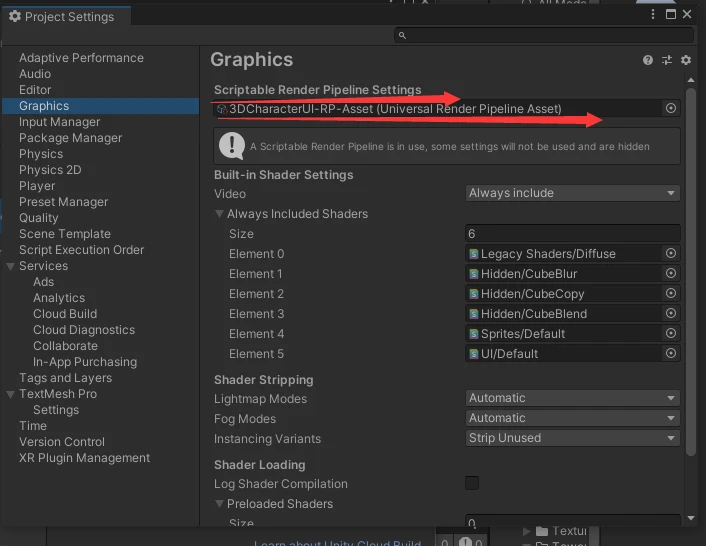Image resolution: width=706 pixels, height=546 pixels.
Task: Open object picker for Render Pipeline Asset
Action: (x=671, y=108)
